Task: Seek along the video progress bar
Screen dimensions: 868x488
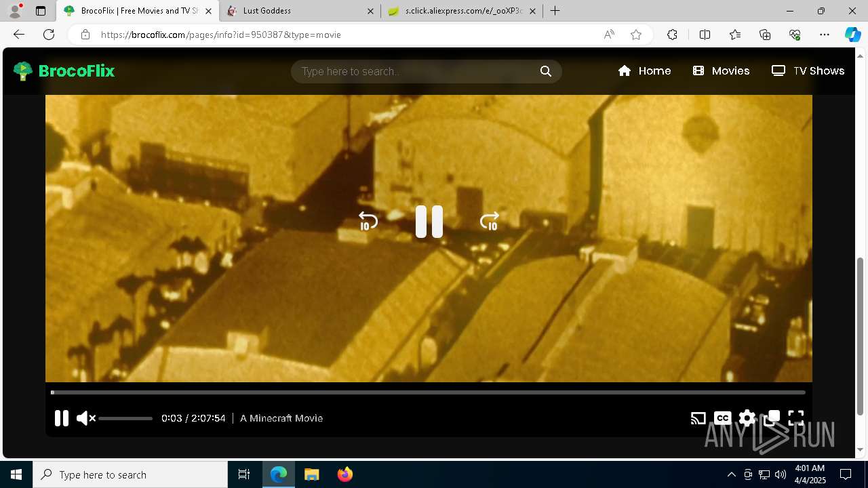Action: tap(428, 392)
